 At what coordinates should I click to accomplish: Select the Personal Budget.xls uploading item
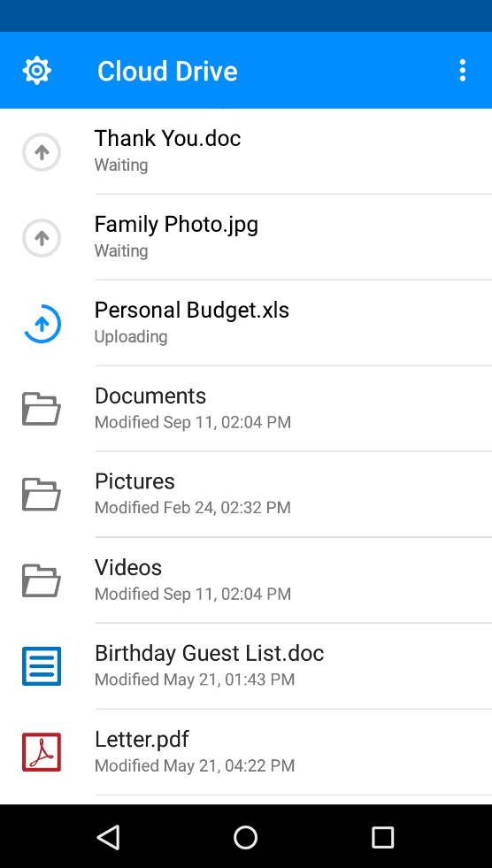(x=246, y=323)
